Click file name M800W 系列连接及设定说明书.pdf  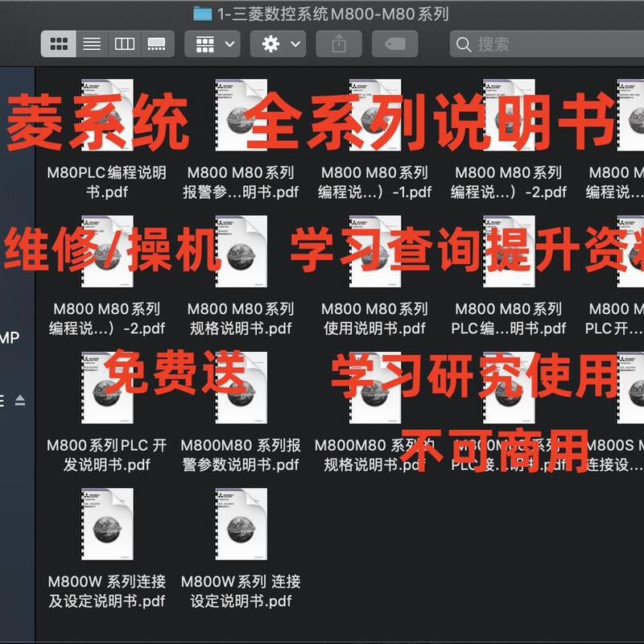pos(107,591)
